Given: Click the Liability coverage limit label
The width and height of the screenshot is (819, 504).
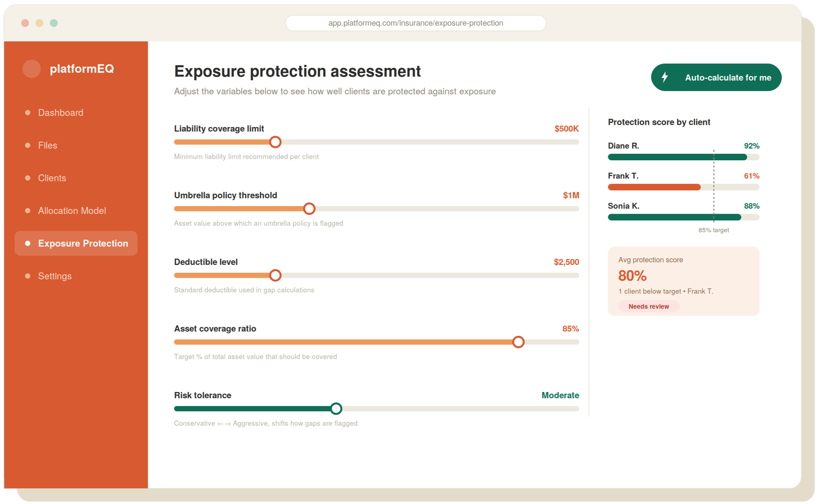Looking at the screenshot, I should (219, 129).
